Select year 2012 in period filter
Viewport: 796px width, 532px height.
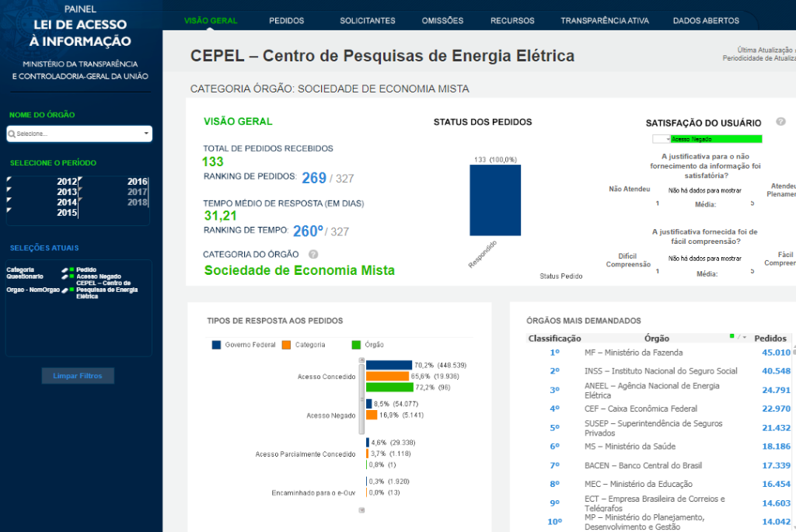(x=67, y=182)
